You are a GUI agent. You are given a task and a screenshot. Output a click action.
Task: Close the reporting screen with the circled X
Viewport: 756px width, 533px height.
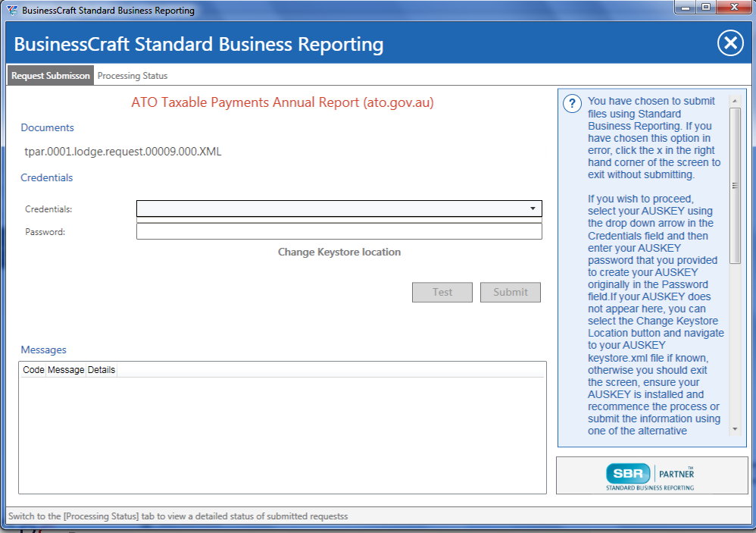730,43
